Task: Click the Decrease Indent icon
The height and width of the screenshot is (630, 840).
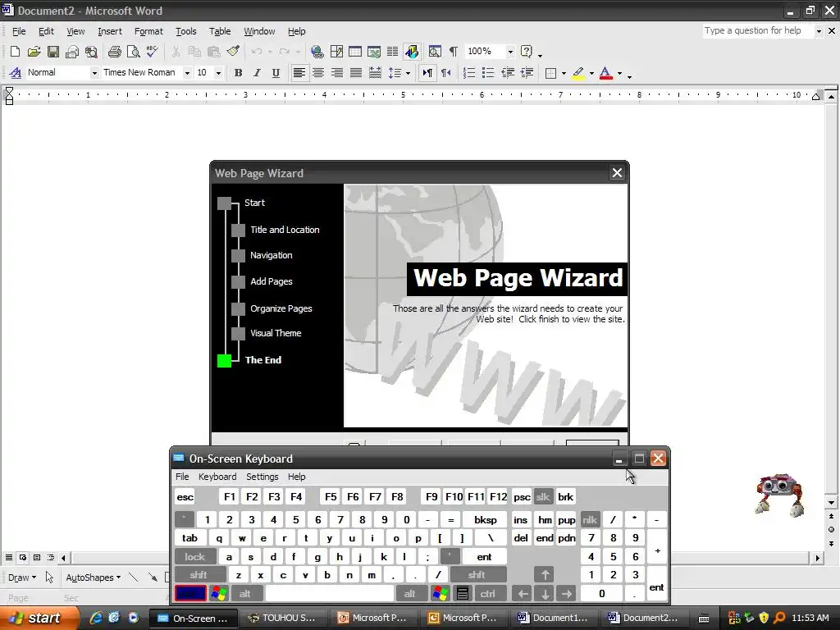Action: pos(508,73)
